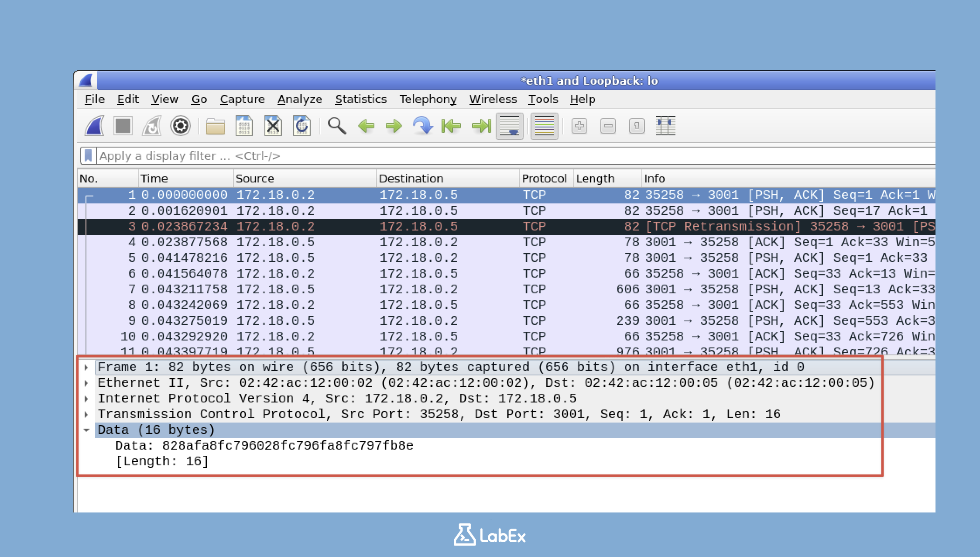980x557 pixels.
Task: Click the display filter bookmark button
Action: pyautogui.click(x=88, y=155)
